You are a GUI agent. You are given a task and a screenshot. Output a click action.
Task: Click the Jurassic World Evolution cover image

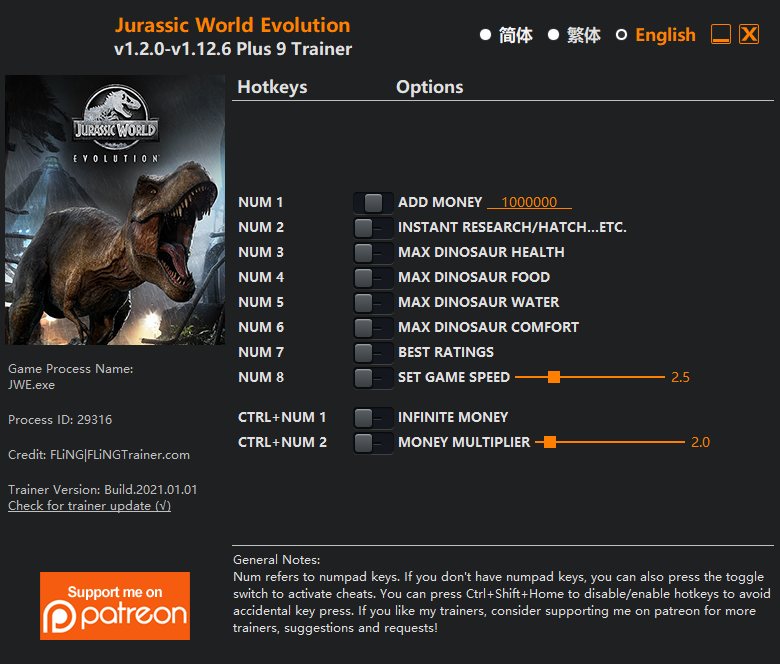(x=115, y=210)
